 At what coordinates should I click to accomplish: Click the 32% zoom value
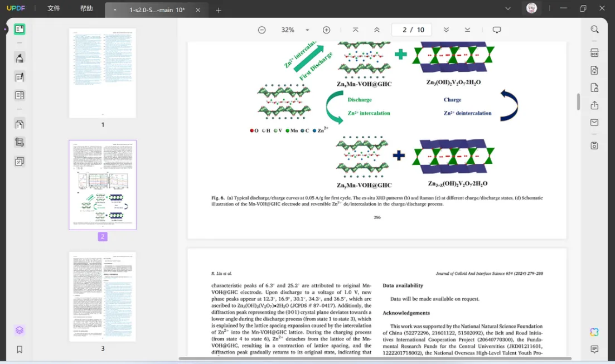[x=288, y=30]
